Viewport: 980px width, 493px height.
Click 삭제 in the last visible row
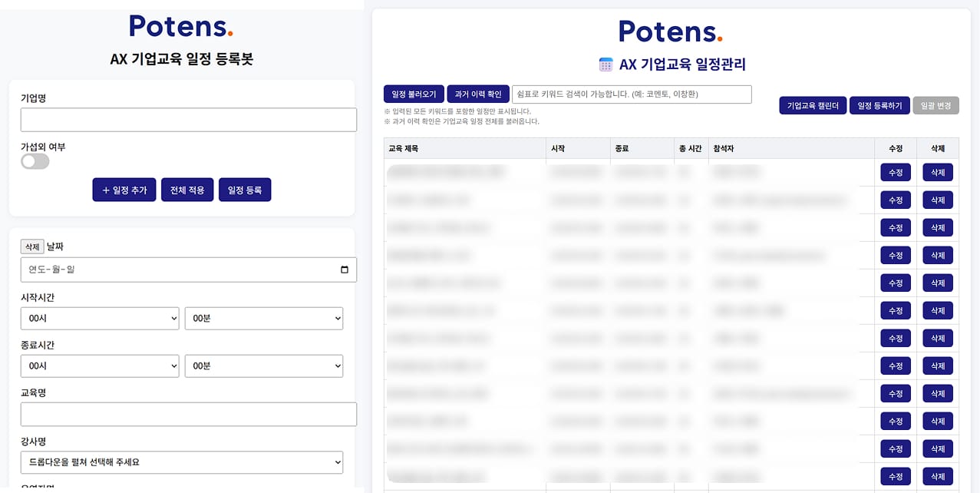938,476
